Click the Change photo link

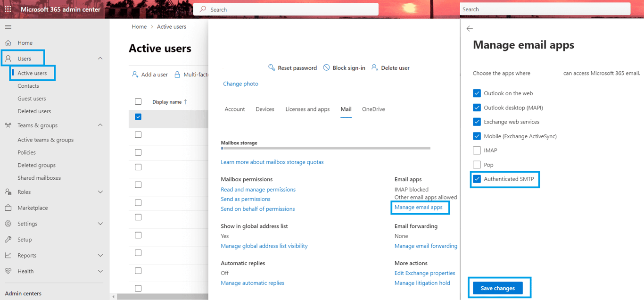pos(240,83)
